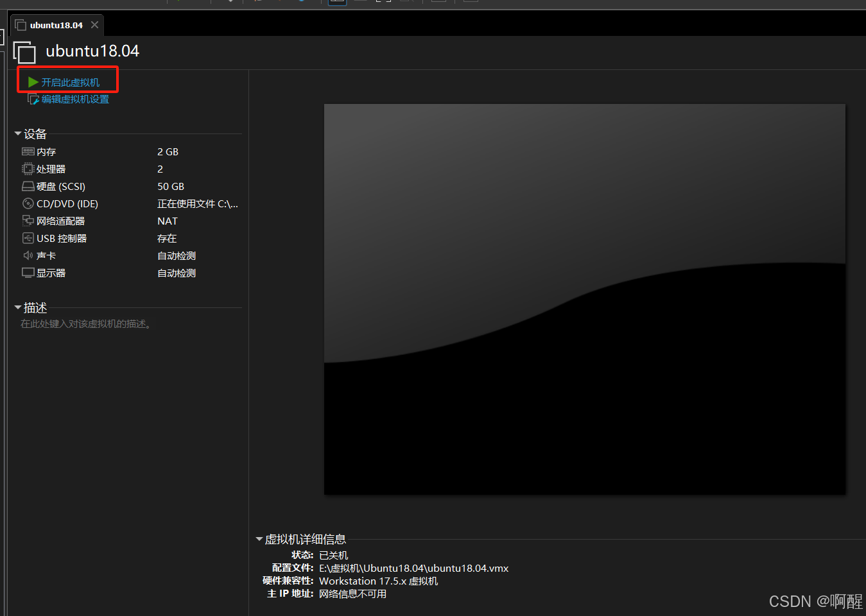The width and height of the screenshot is (866, 616).
Task: Collapse the 设备 section
Action: [x=18, y=134]
